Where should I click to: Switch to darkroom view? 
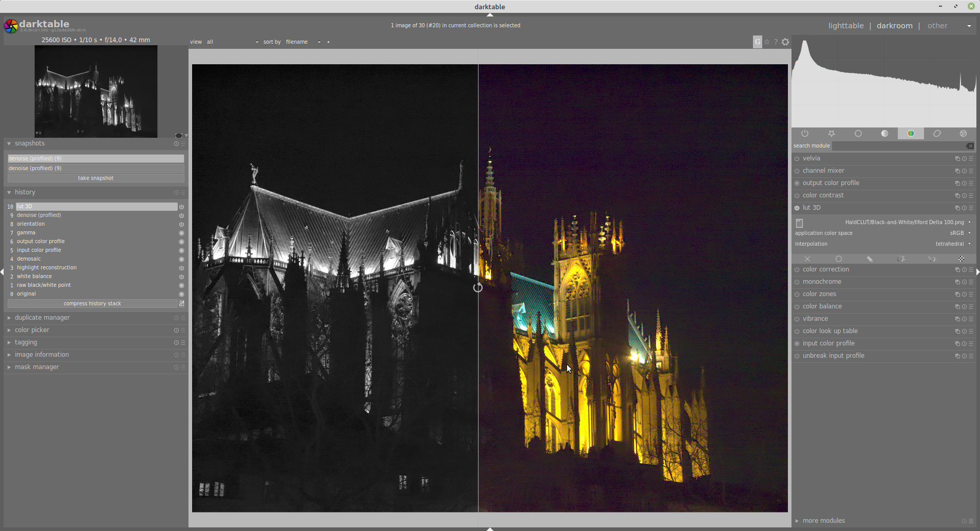[x=894, y=26]
